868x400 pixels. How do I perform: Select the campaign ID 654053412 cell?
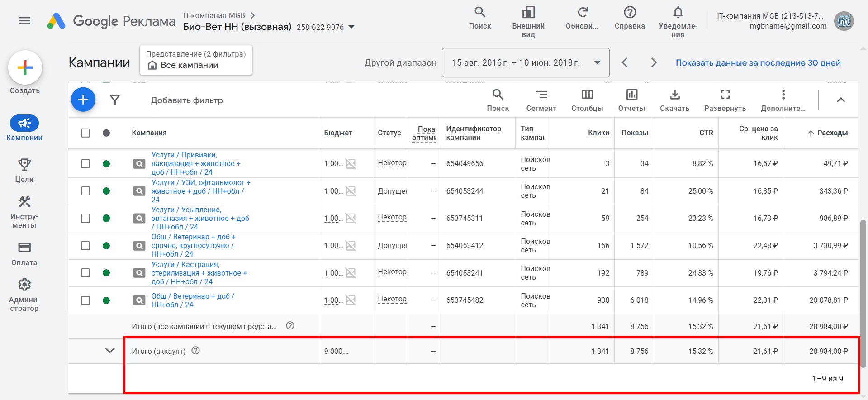[465, 245]
